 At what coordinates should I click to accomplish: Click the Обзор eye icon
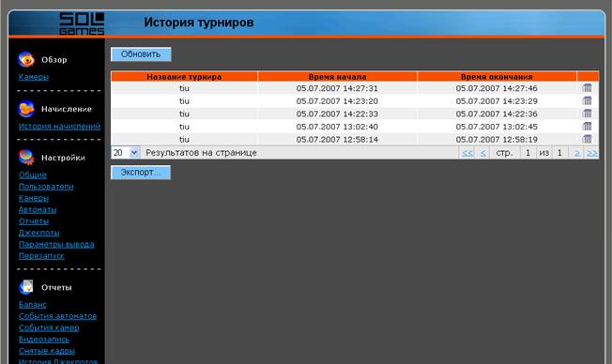click(26, 59)
